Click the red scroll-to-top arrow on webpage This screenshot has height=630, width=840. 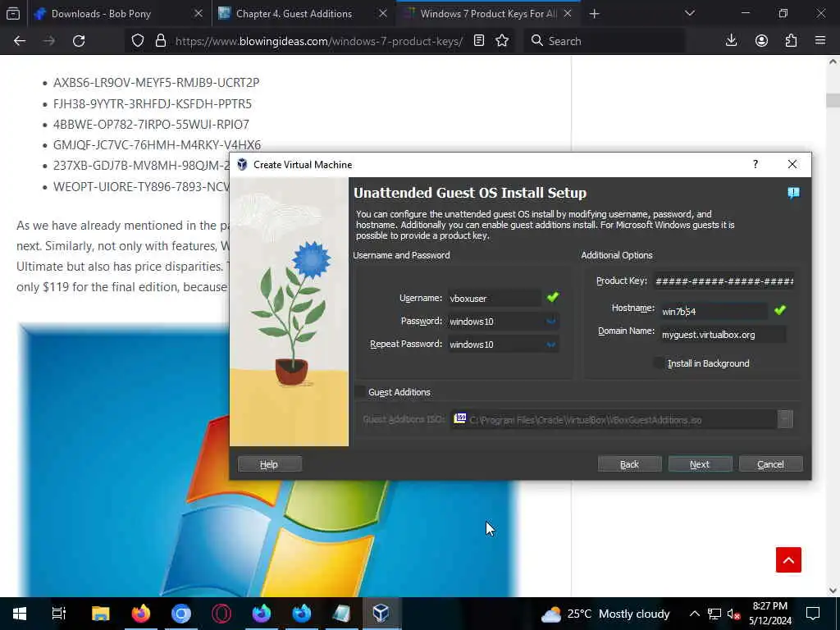click(x=788, y=559)
